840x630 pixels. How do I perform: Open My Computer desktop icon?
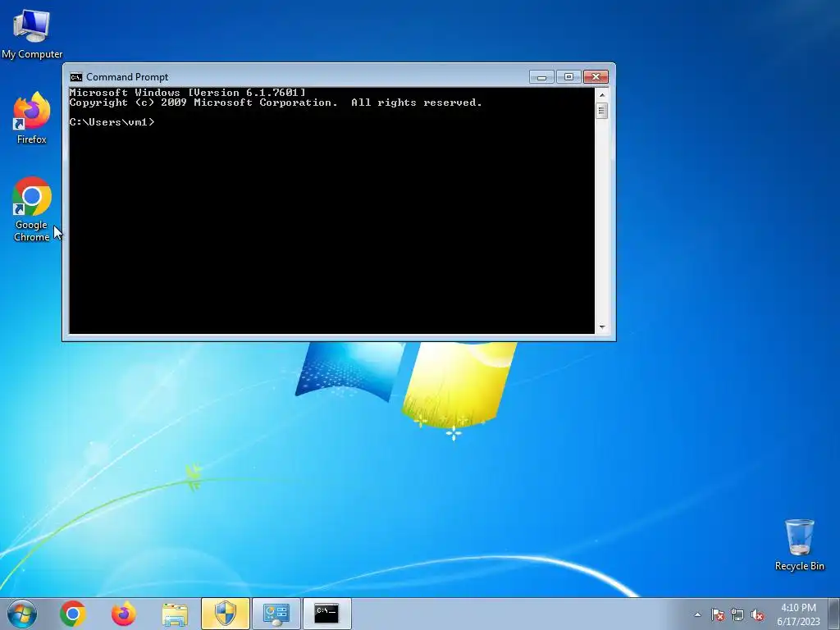point(32,33)
